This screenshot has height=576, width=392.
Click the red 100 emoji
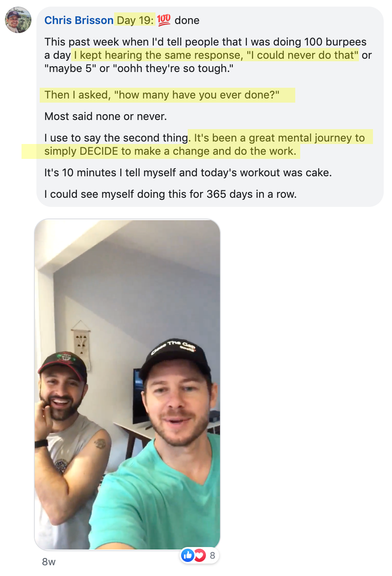(x=164, y=20)
